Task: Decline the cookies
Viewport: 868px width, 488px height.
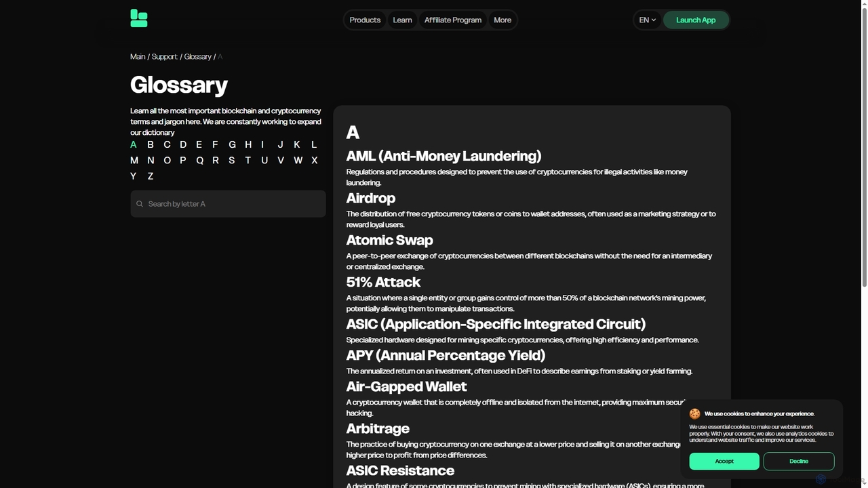Action: (799, 462)
